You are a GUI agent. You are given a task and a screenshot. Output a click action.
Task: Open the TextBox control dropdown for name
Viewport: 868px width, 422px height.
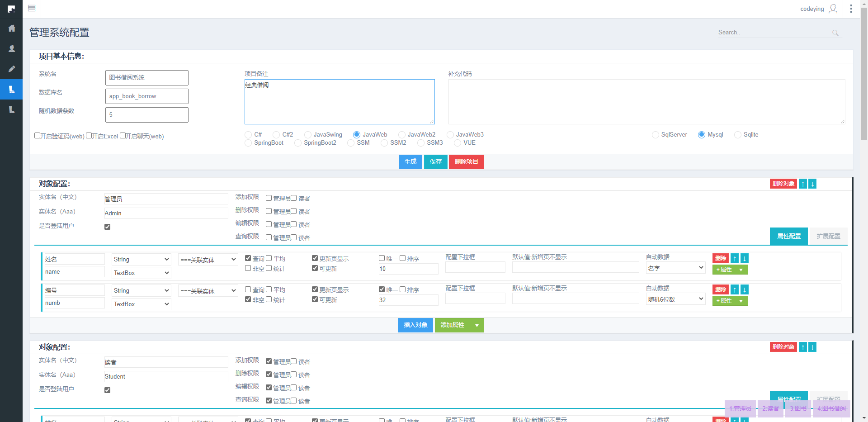(x=142, y=273)
